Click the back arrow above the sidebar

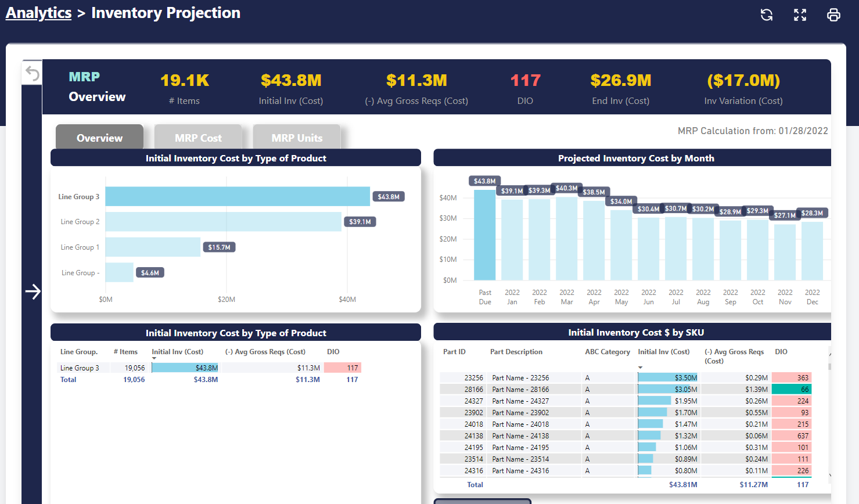pyautogui.click(x=31, y=72)
